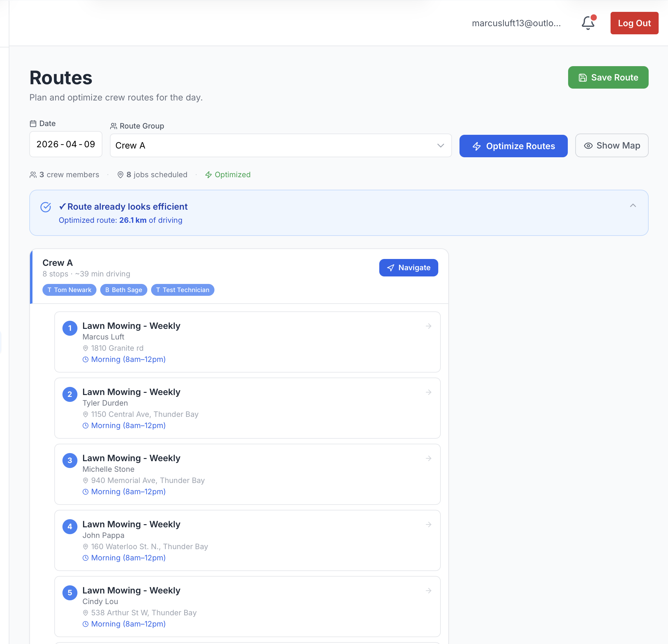The width and height of the screenshot is (668, 644).
Task: Click the people icon beside Route Group
Action: pos(114,126)
